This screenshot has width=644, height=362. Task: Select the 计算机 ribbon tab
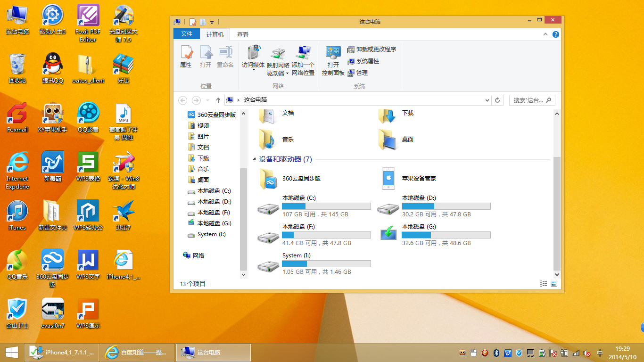tap(215, 35)
